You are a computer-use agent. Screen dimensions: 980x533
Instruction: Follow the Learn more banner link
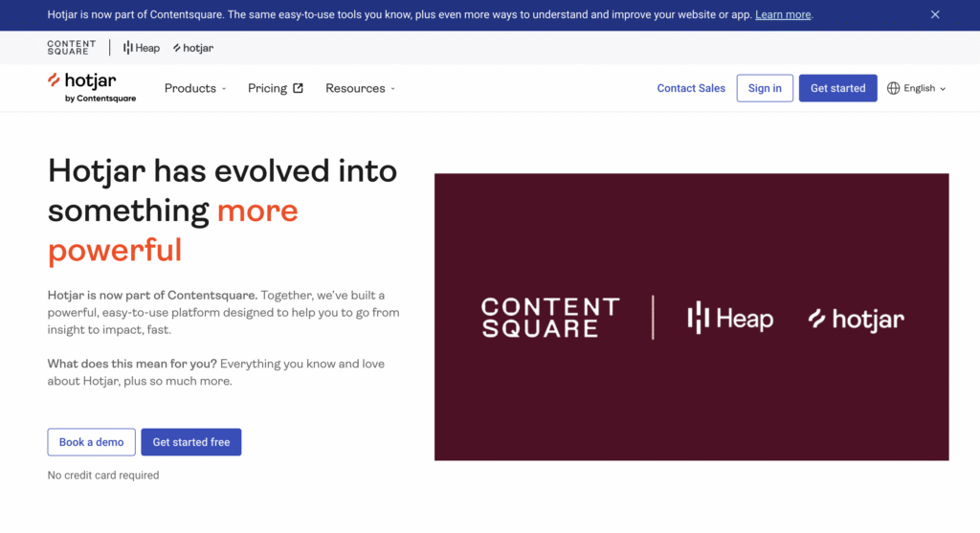click(x=783, y=14)
